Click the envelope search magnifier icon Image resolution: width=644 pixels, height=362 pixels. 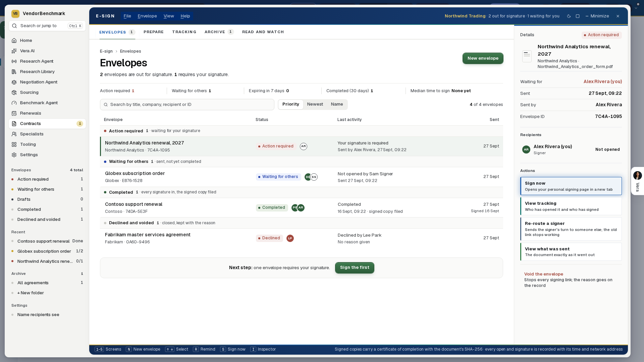[x=106, y=105]
